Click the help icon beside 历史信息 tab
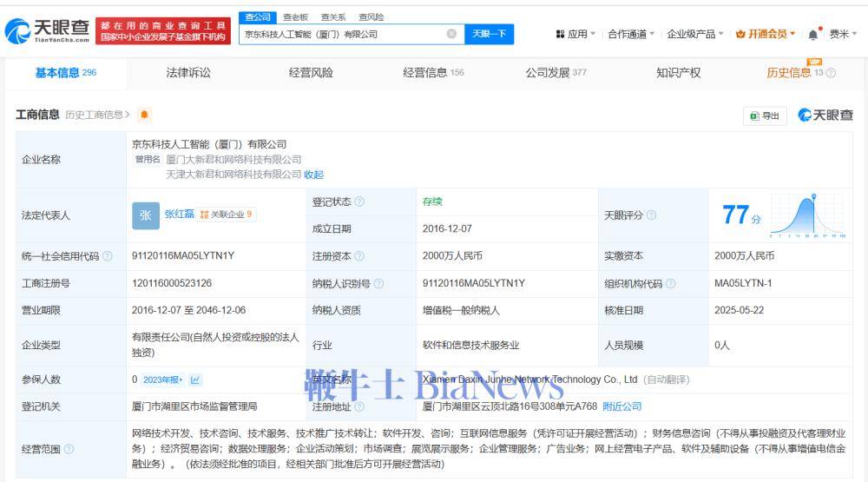 tap(831, 73)
